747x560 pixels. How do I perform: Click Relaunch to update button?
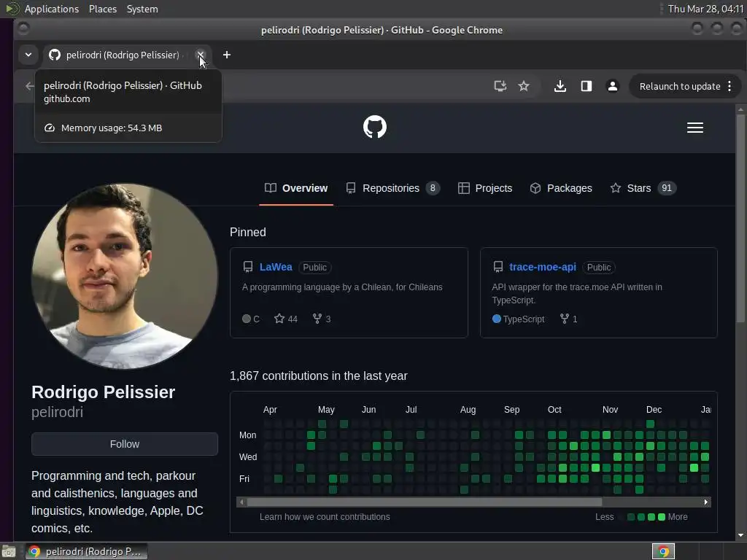click(x=680, y=86)
